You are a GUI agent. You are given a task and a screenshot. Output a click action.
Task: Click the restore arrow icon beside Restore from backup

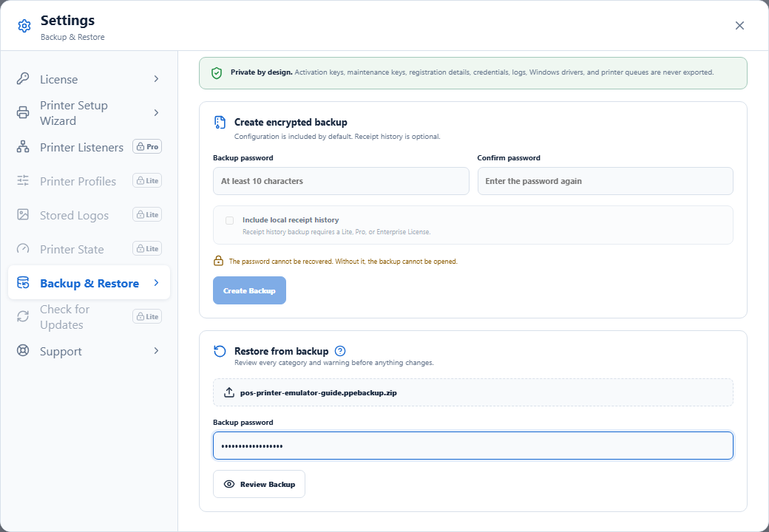pyautogui.click(x=220, y=351)
